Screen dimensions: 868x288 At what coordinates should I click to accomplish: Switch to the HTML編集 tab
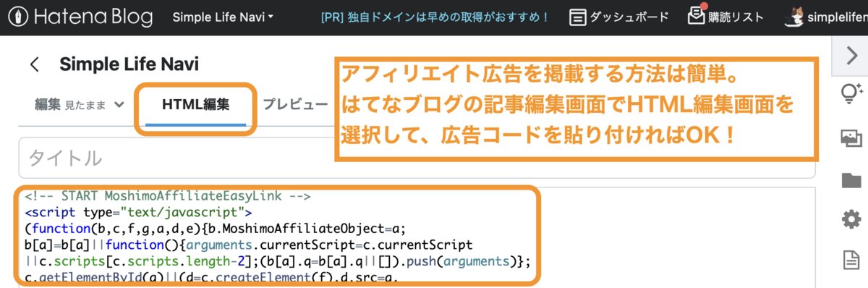[196, 105]
